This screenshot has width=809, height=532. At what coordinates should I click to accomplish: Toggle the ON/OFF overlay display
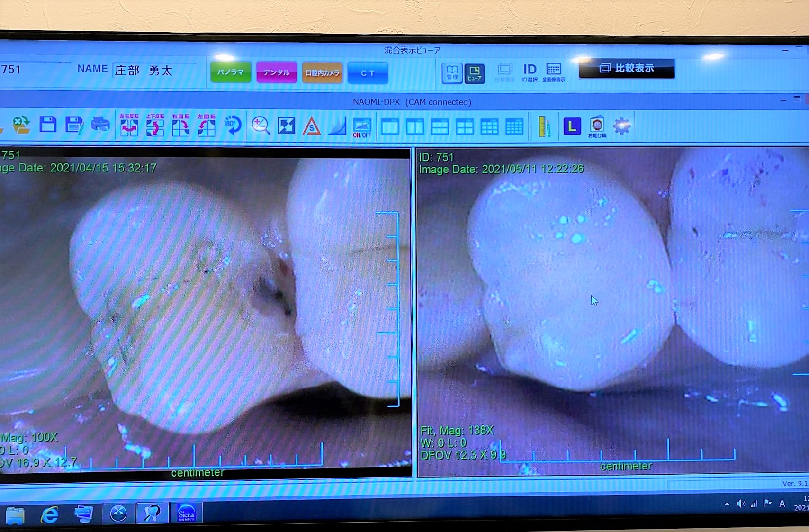(362, 127)
